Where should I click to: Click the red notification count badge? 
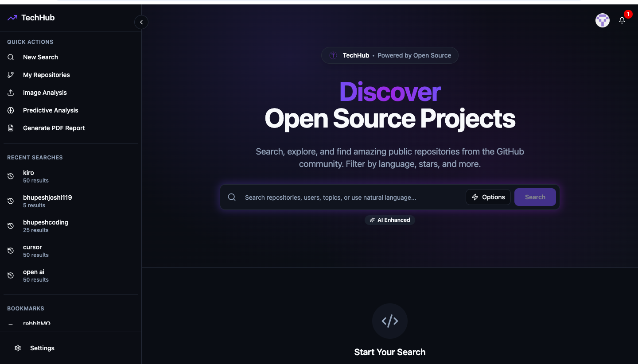click(x=628, y=14)
